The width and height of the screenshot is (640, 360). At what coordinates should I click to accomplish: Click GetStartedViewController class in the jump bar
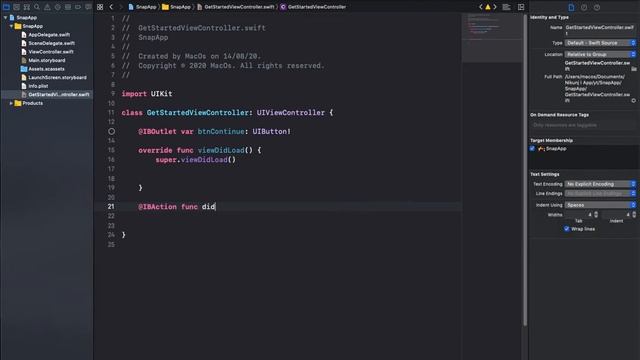[313, 7]
